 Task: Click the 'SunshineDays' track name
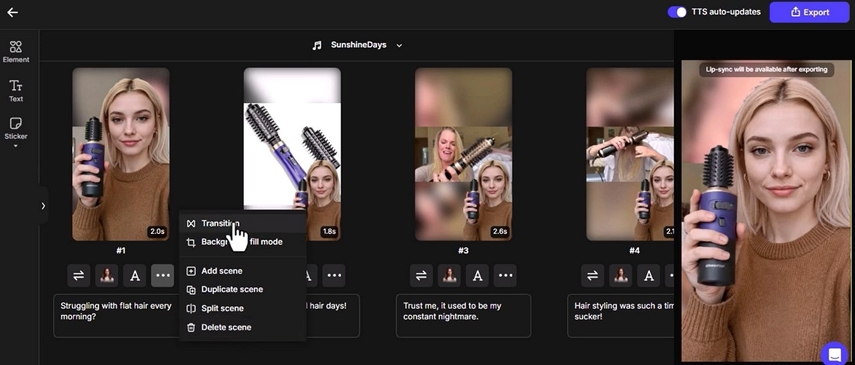(358, 45)
